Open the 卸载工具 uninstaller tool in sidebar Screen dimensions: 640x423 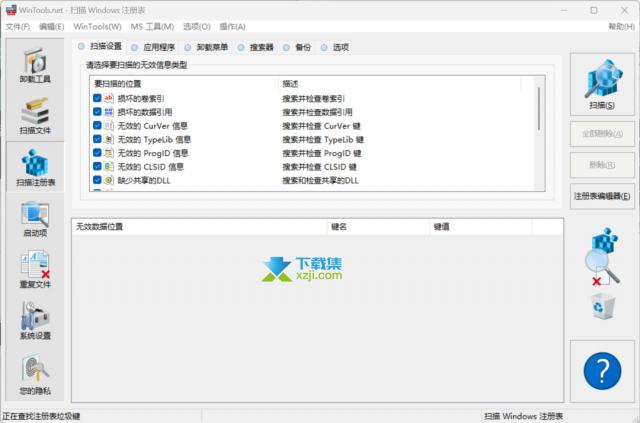[35, 65]
